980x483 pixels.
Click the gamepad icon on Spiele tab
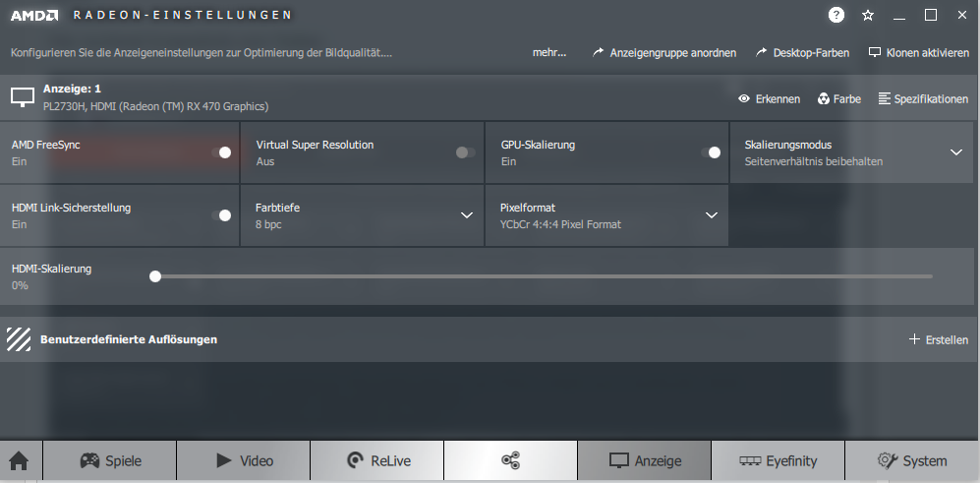point(90,461)
